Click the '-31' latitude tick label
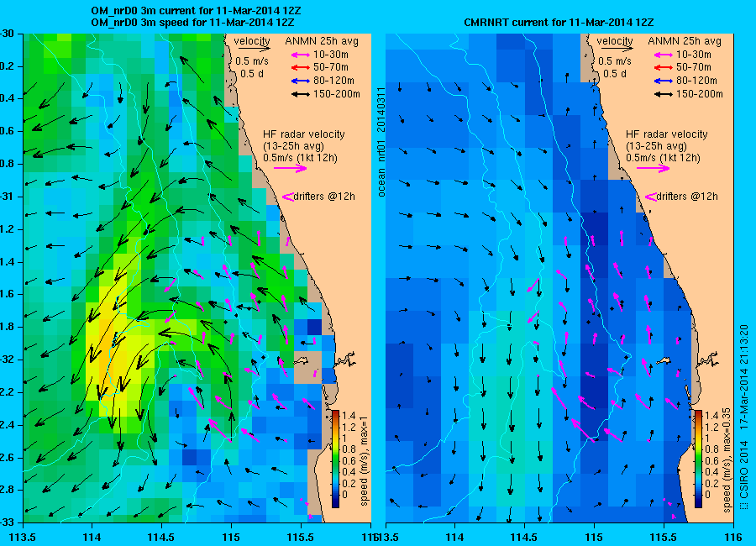The width and height of the screenshot is (756, 546). point(7,197)
